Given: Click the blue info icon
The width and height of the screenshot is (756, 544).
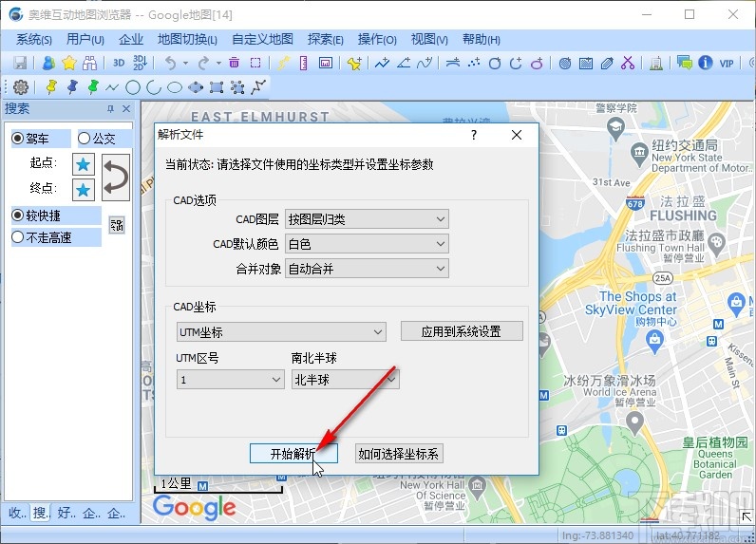Looking at the screenshot, I should 706,63.
